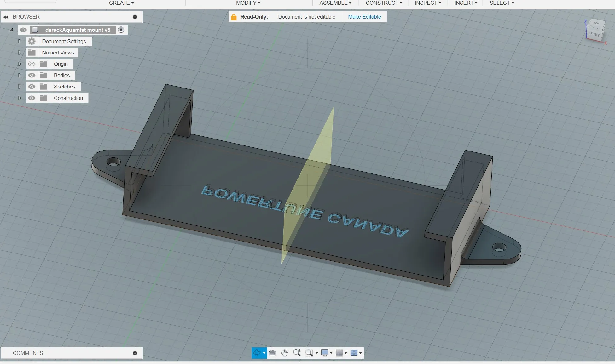Open Grid and Snaps settings icon
615x364 pixels.
point(339,353)
